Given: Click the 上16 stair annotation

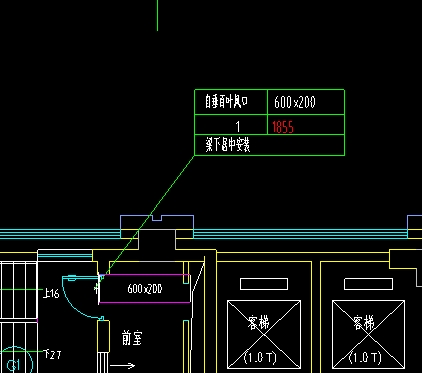Looking at the screenshot, I should click(x=51, y=293).
